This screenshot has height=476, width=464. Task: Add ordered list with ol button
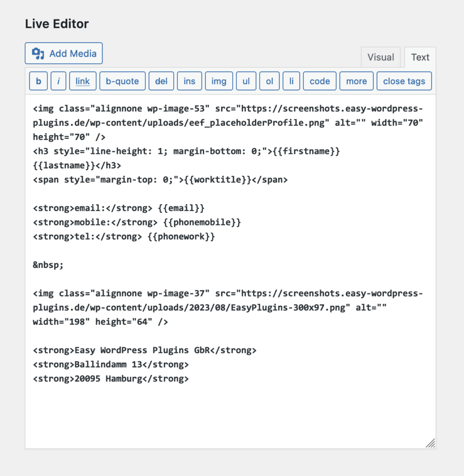click(x=269, y=81)
